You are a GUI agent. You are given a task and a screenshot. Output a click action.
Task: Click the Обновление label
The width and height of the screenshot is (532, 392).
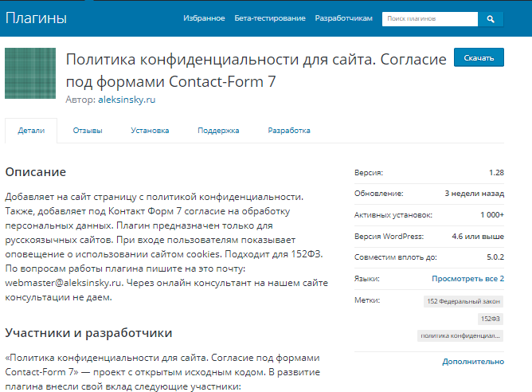coord(378,194)
